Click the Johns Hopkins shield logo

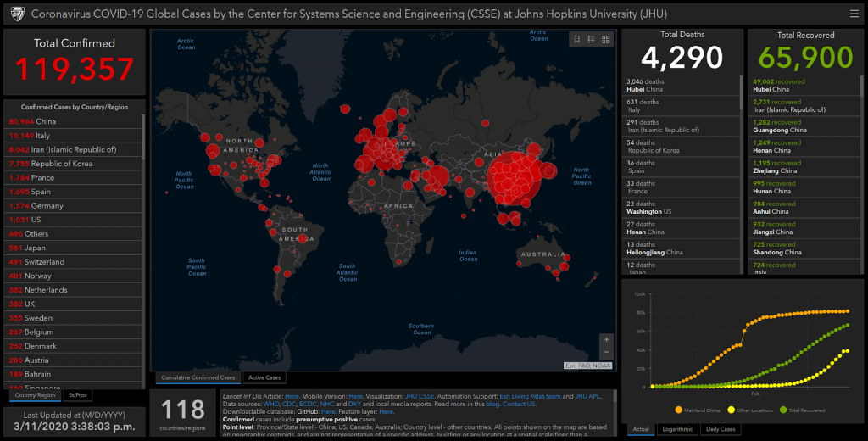click(18, 14)
